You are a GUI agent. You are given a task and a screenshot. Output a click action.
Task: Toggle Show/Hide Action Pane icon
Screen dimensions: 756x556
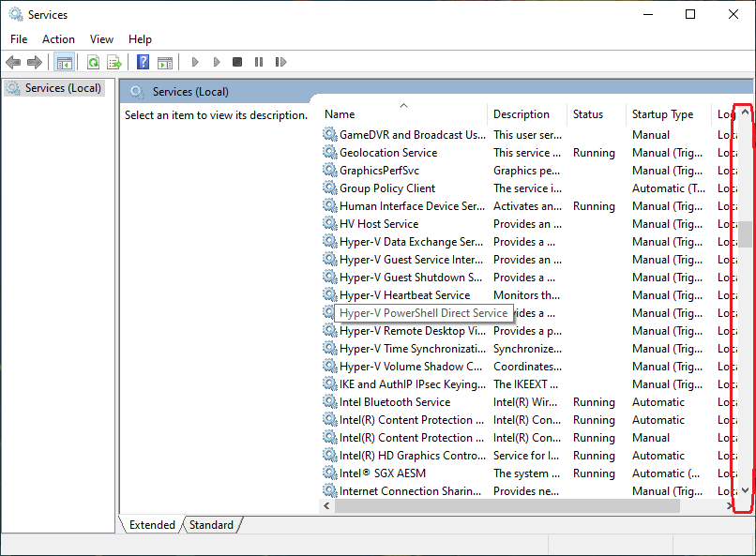[165, 62]
